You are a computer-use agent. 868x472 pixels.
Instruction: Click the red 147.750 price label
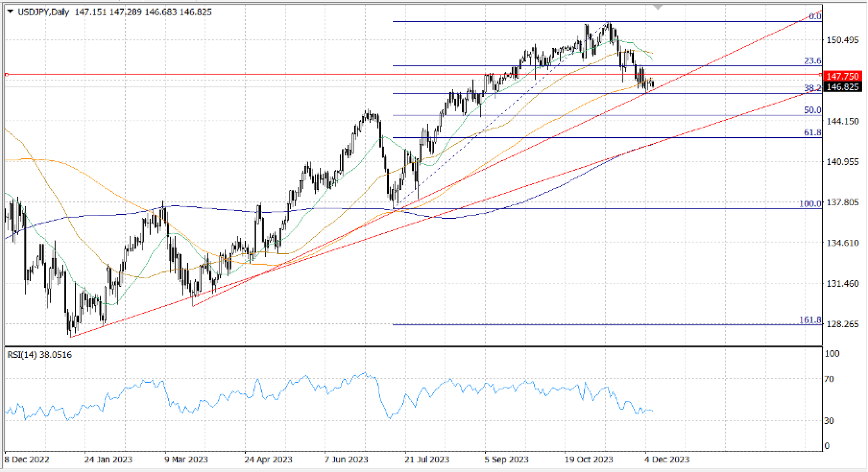pos(842,76)
